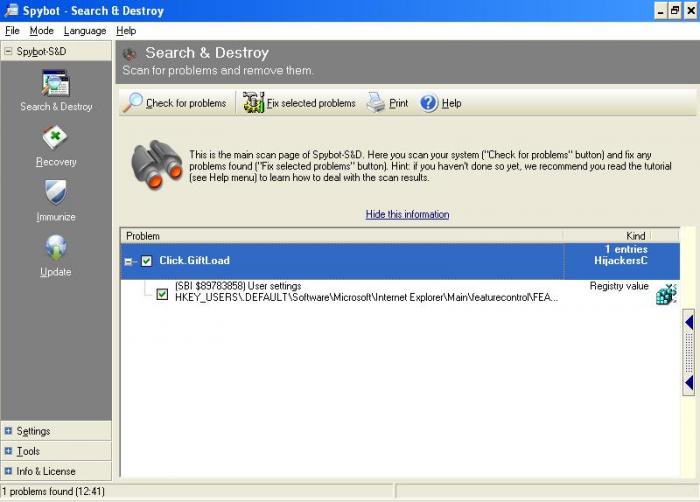Click the Kind column header
700x502 pixels.
click(x=607, y=236)
